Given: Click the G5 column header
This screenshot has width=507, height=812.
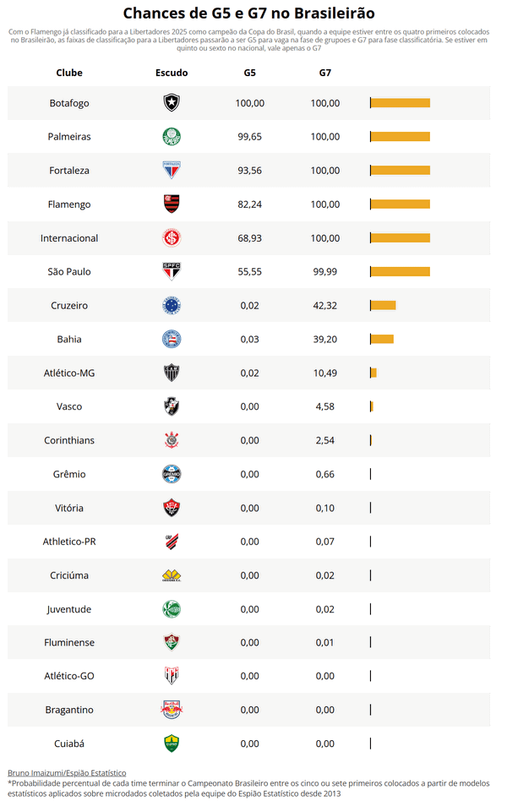Looking at the screenshot, I should 250,73.
